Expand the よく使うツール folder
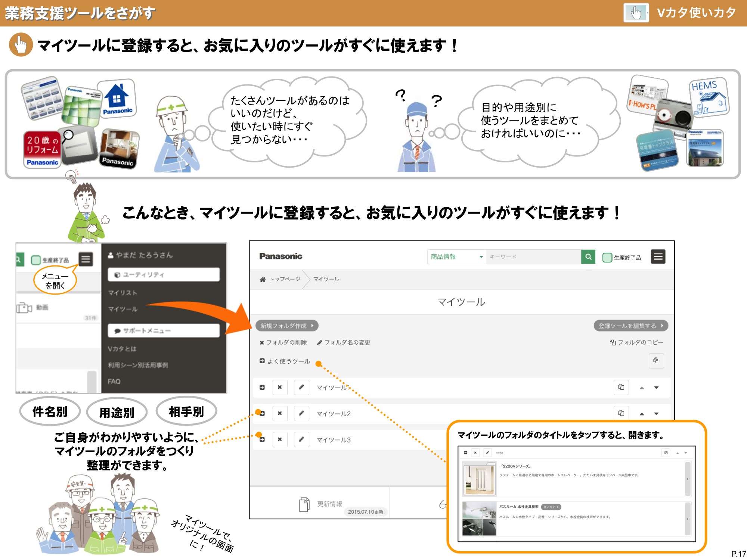747x560 pixels. point(261,361)
